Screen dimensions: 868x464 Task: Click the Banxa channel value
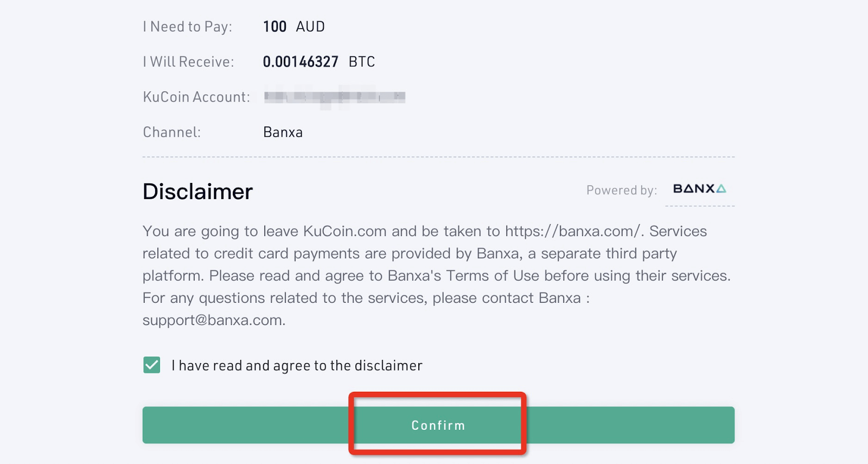tap(283, 132)
